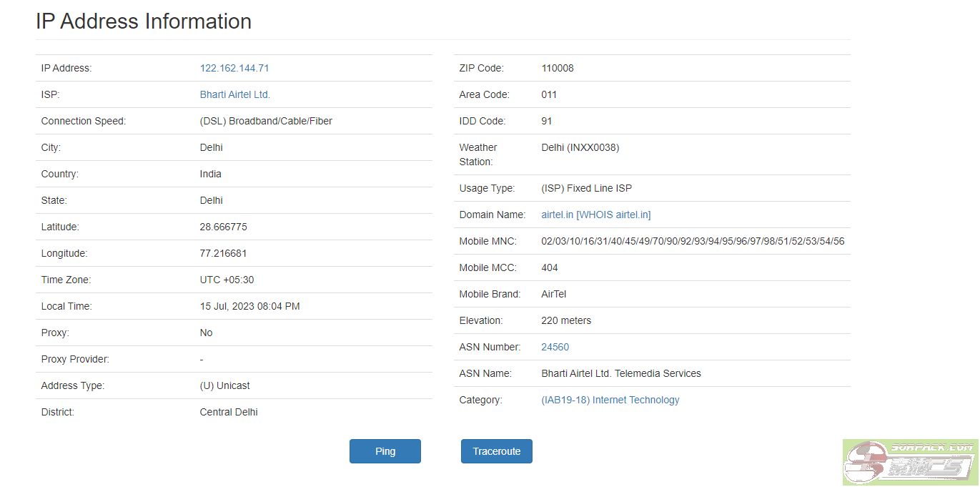The image size is (980, 487).
Task: Select the "UTC +05:30" time zone value
Action: 227,280
